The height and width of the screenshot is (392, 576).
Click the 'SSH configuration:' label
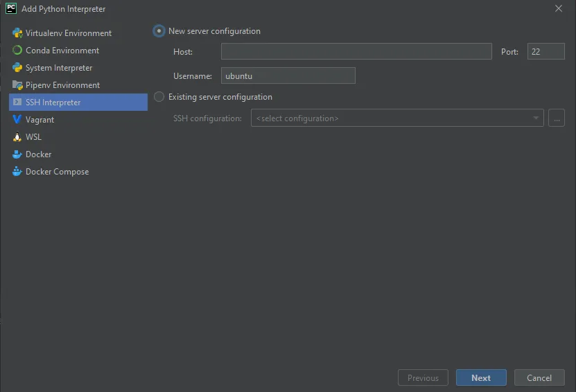207,118
